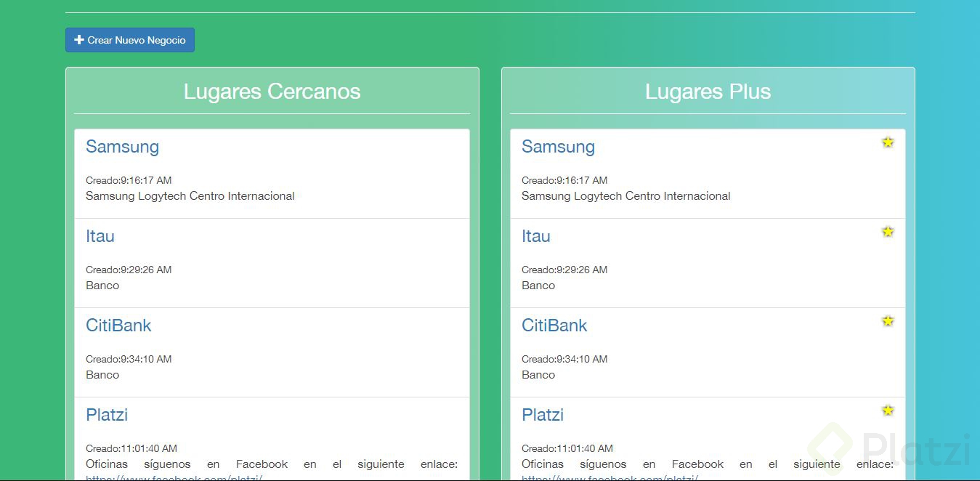Click the star icon on Samsung in Lugares Plus
Screen dimensions: 980x481
[888, 142]
